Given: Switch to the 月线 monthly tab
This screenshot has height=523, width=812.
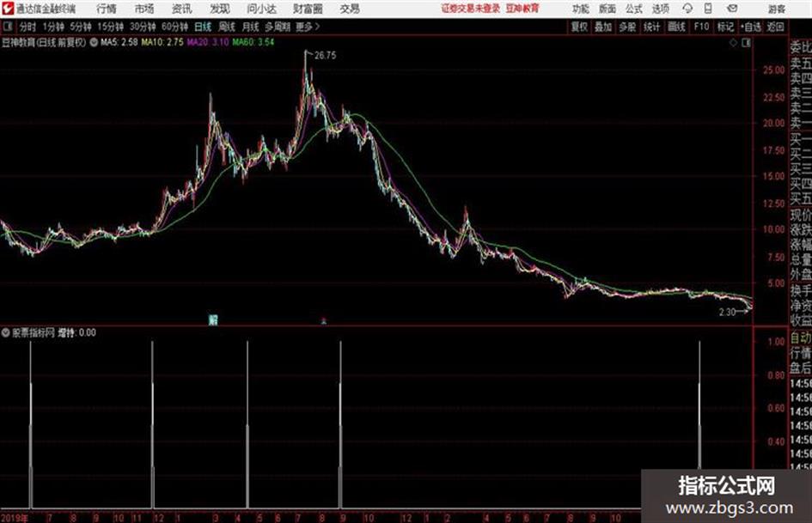Looking at the screenshot, I should [x=251, y=27].
